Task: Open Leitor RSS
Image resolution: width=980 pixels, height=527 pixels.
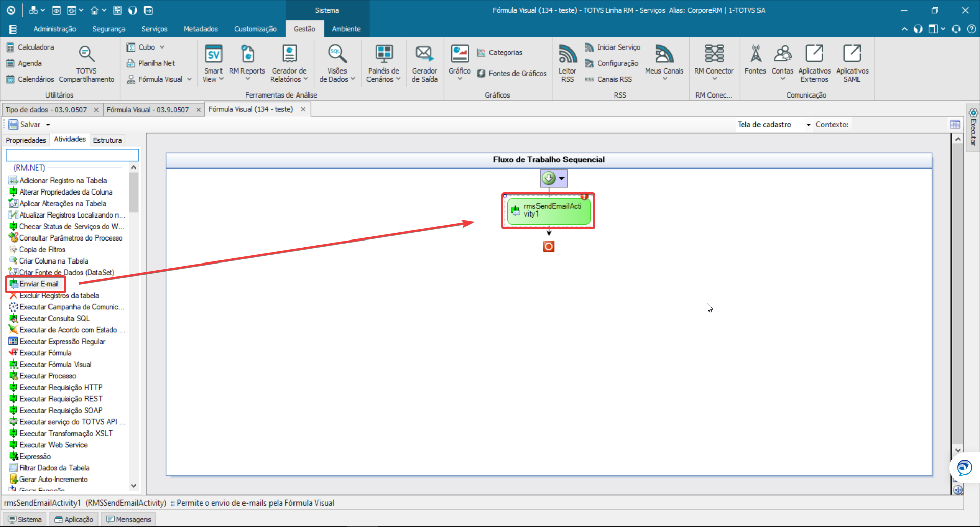Action: click(568, 64)
